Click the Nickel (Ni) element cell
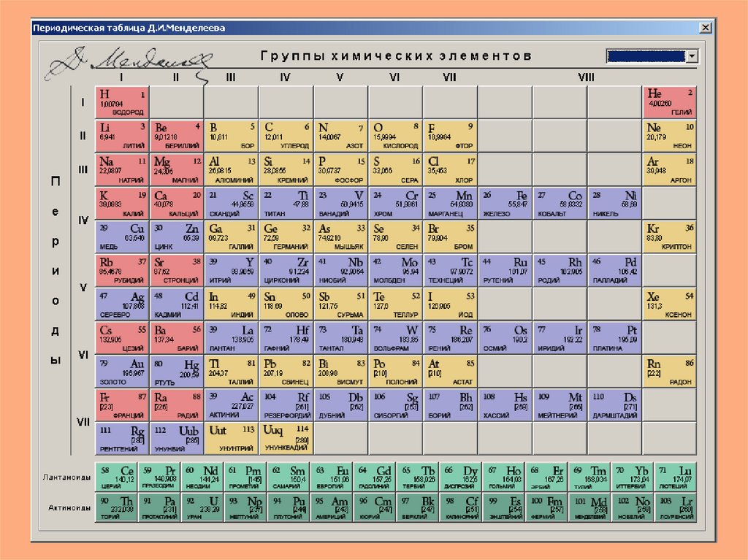The image size is (748, 560). tap(614, 204)
